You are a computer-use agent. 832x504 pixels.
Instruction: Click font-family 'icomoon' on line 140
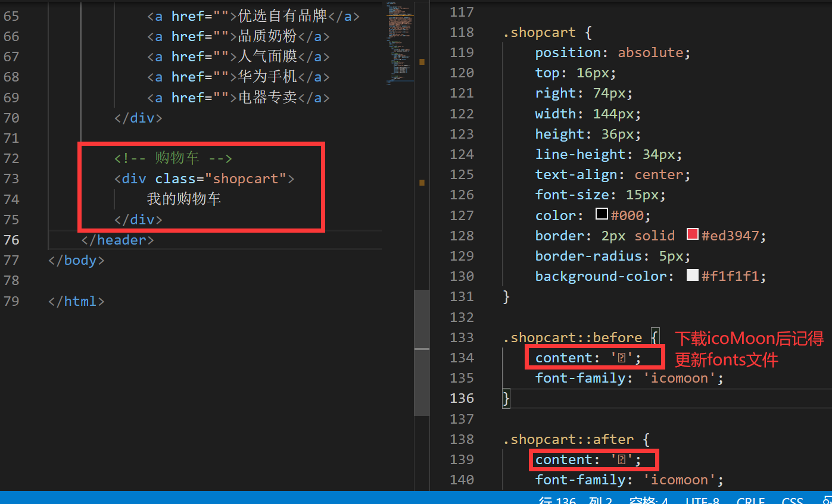(629, 480)
